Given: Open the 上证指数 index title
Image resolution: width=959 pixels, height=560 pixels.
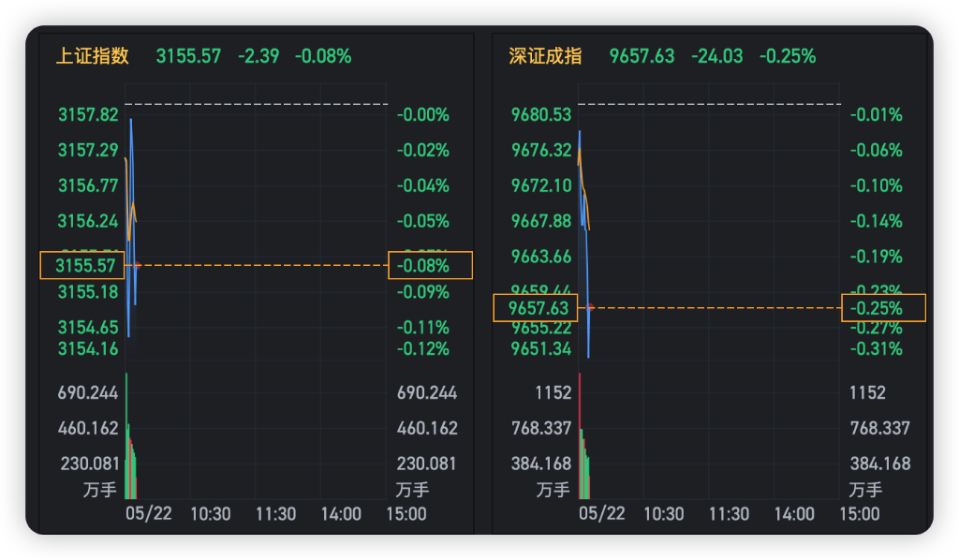Looking at the screenshot, I should (93, 56).
